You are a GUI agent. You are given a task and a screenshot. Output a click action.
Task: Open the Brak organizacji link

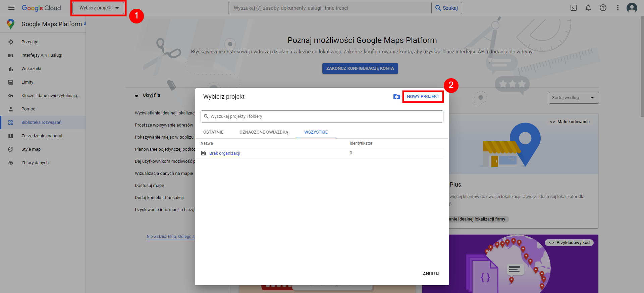click(x=225, y=153)
